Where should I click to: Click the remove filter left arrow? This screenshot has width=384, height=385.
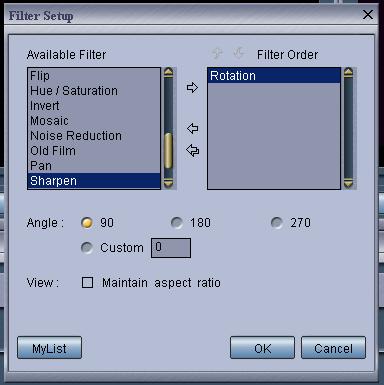pyautogui.click(x=193, y=128)
